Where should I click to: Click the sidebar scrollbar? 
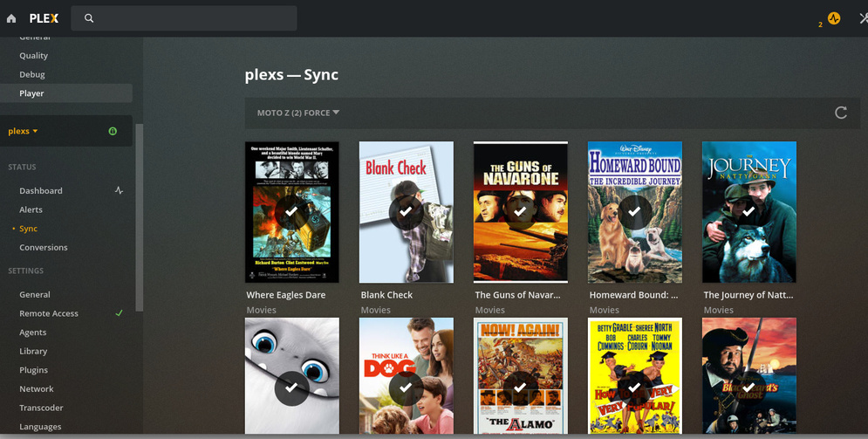(140, 217)
